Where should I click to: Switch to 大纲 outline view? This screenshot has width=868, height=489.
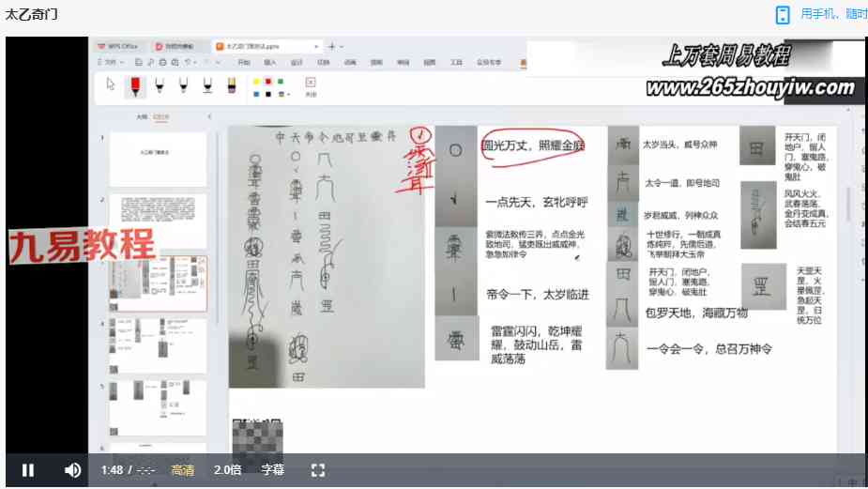tap(142, 117)
